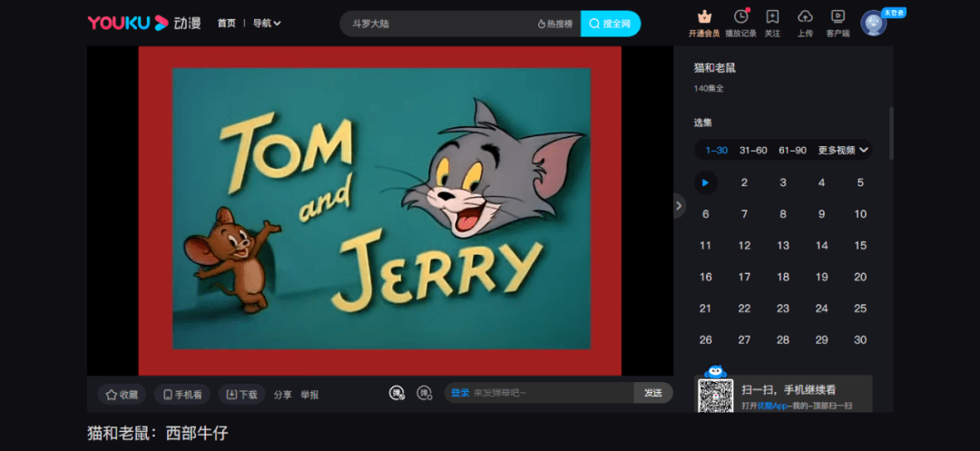Open the play history clock icon
980x451 pixels.
pyautogui.click(x=740, y=17)
